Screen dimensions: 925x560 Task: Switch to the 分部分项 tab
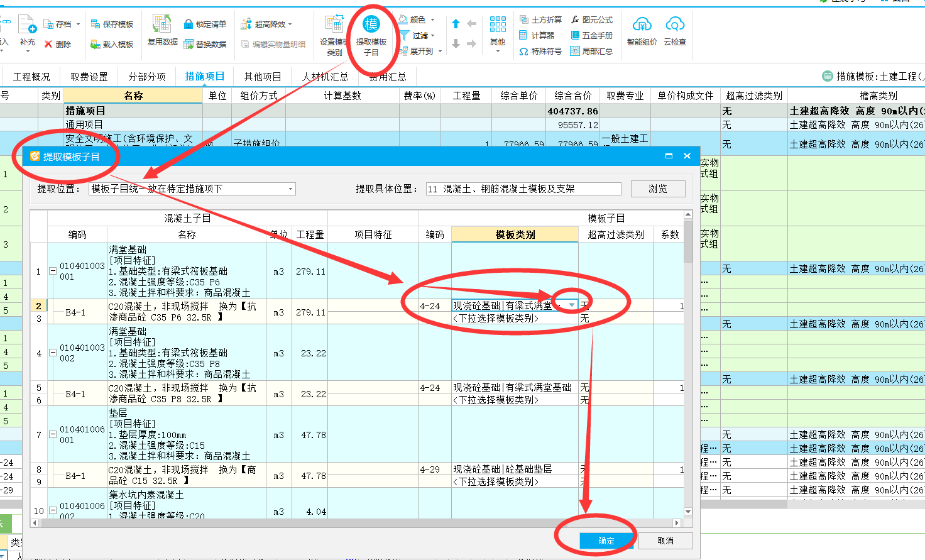click(x=147, y=77)
